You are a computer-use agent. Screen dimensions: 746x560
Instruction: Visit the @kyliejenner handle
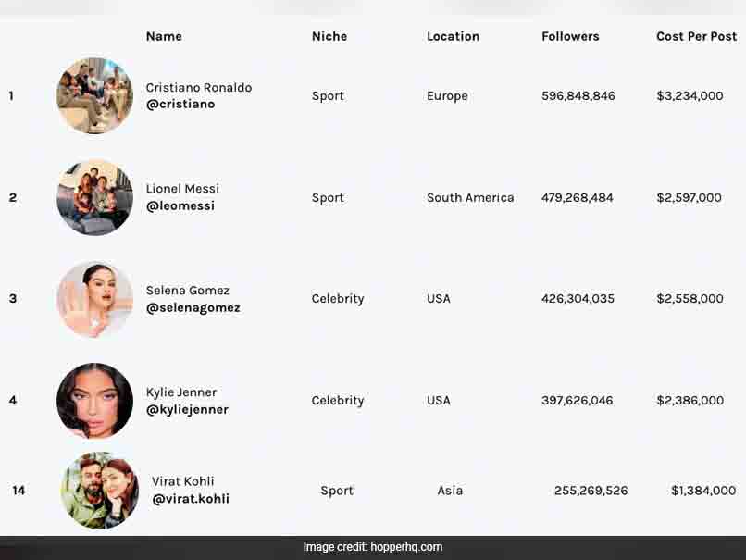click(x=188, y=410)
